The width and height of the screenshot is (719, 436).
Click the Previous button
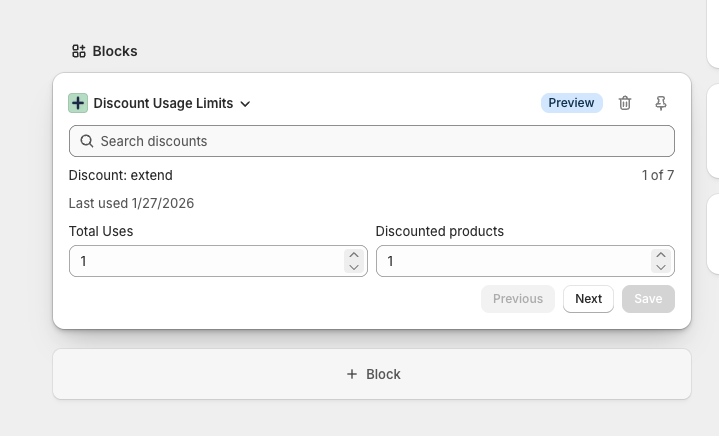[x=518, y=299]
